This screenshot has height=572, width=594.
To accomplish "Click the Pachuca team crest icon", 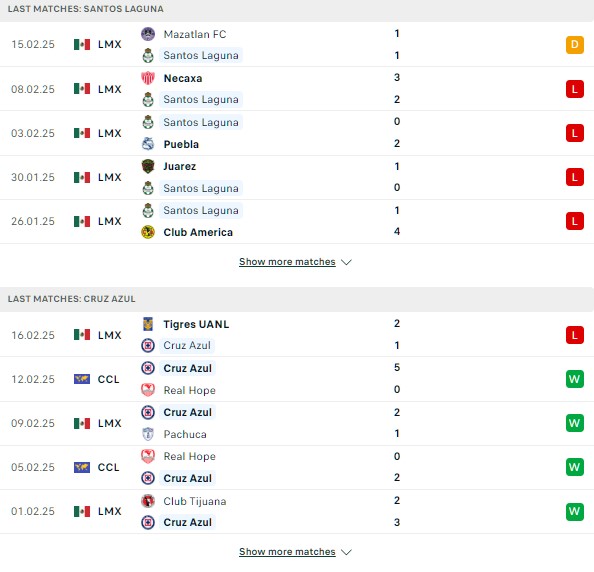I will tap(148, 434).
